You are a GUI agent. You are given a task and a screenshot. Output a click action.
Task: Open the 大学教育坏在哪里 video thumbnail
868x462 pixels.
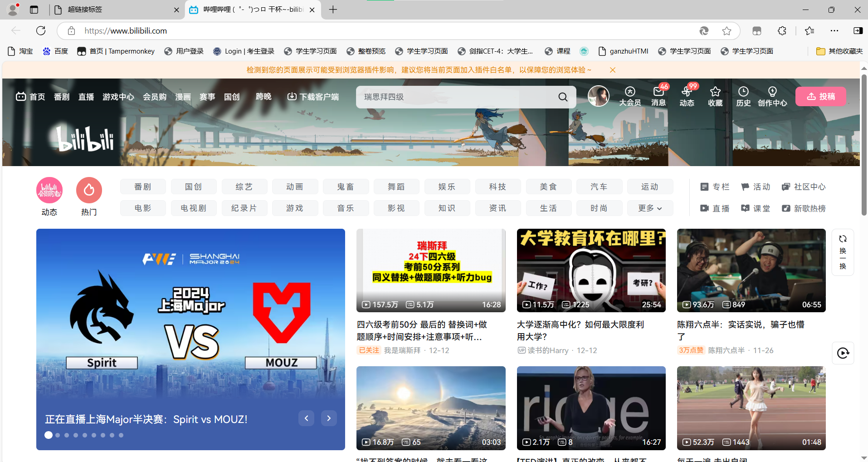click(x=591, y=270)
